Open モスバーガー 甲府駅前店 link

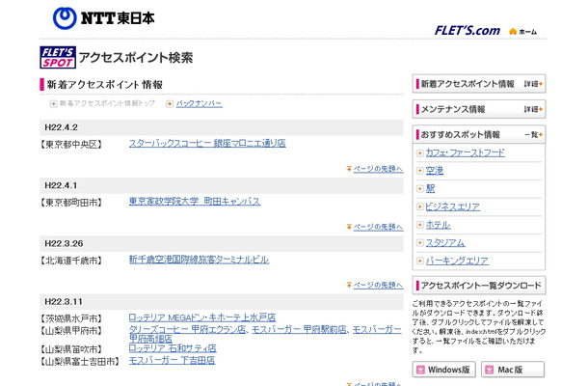click(299, 330)
